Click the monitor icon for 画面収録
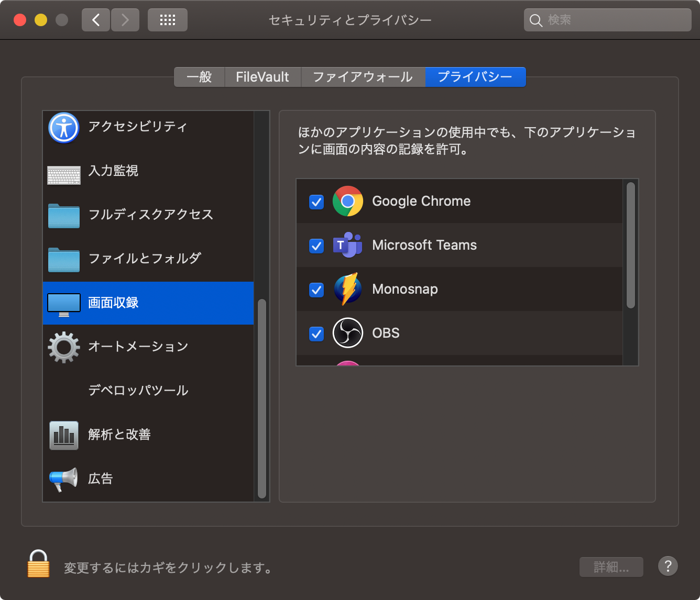This screenshot has height=600, width=700. (x=64, y=305)
